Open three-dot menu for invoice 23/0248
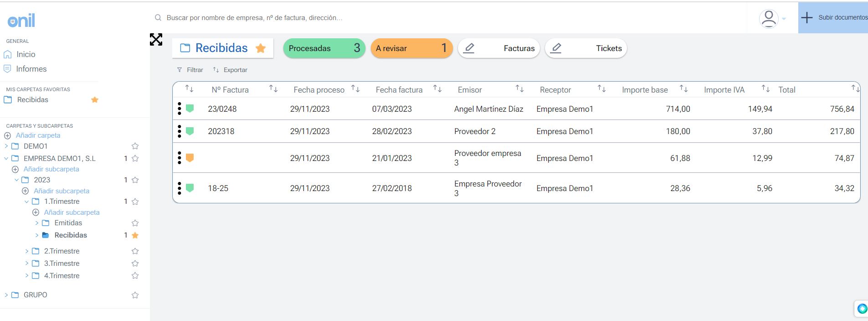Screen dimensions: 868x321 179,109
